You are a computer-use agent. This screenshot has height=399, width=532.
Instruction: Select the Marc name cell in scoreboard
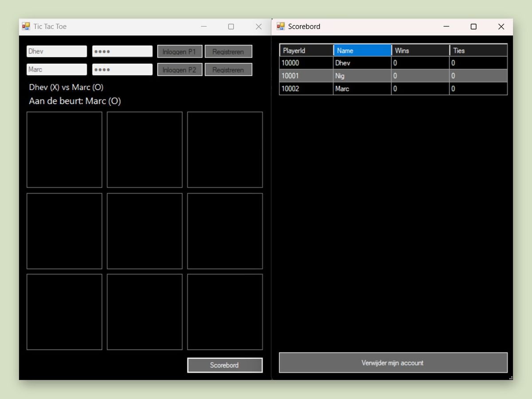pyautogui.click(x=362, y=89)
